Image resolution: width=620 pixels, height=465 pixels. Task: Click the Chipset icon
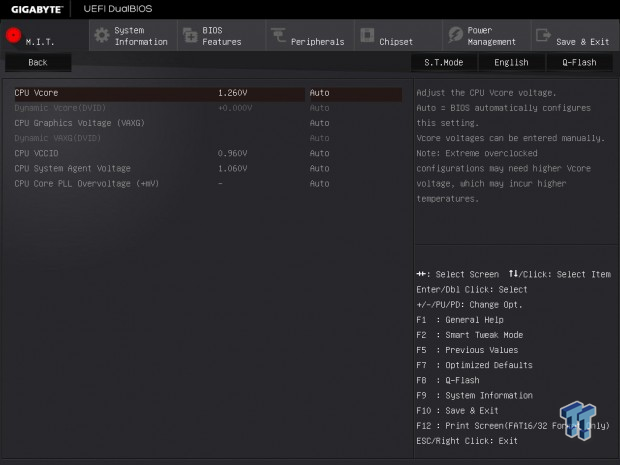pyautogui.click(x=367, y=35)
